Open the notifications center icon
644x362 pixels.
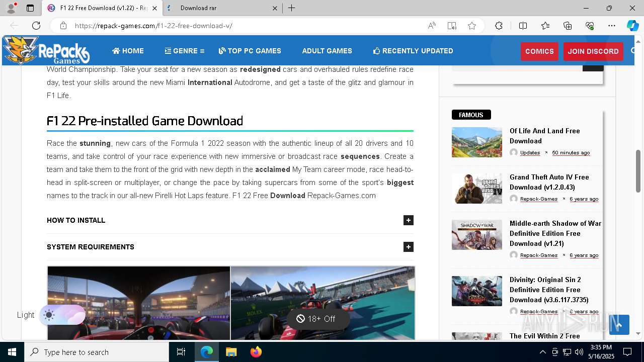point(627,352)
